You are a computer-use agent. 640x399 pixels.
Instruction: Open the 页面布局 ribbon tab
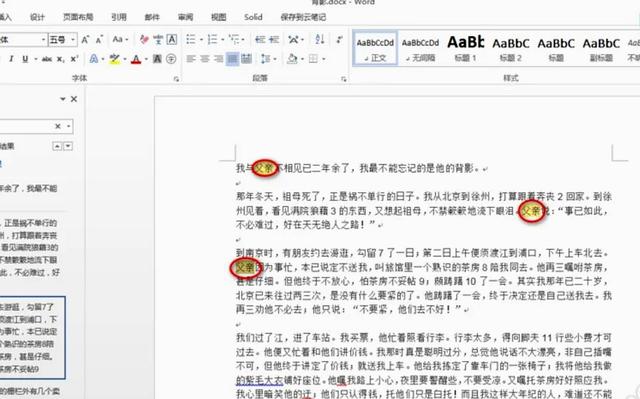tap(78, 17)
